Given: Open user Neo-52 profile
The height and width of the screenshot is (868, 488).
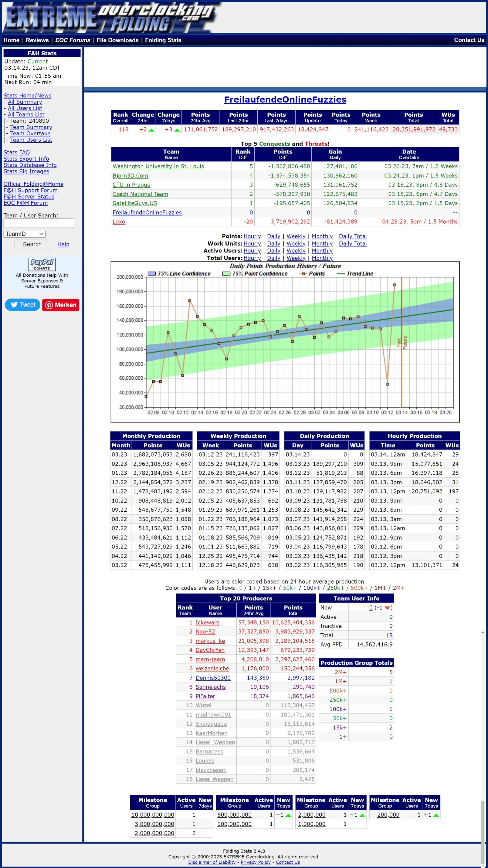Looking at the screenshot, I should pos(205,632).
